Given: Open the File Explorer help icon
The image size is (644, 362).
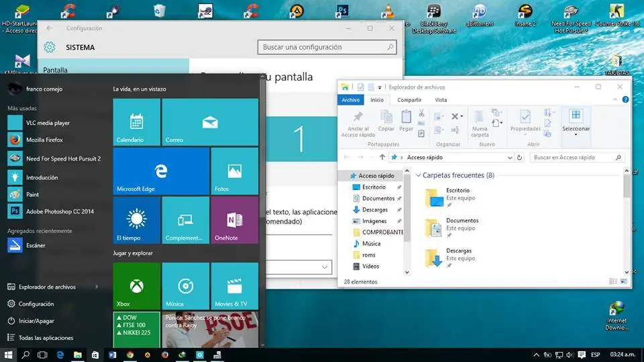Looking at the screenshot, I should click(x=625, y=99).
